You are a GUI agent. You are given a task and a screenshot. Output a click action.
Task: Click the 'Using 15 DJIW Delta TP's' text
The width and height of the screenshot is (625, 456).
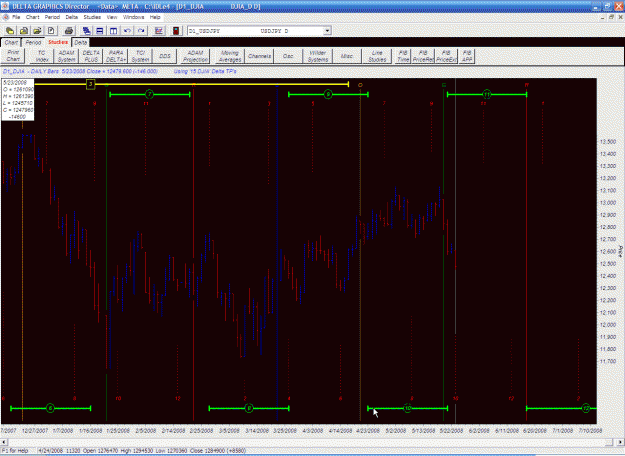click(x=205, y=71)
